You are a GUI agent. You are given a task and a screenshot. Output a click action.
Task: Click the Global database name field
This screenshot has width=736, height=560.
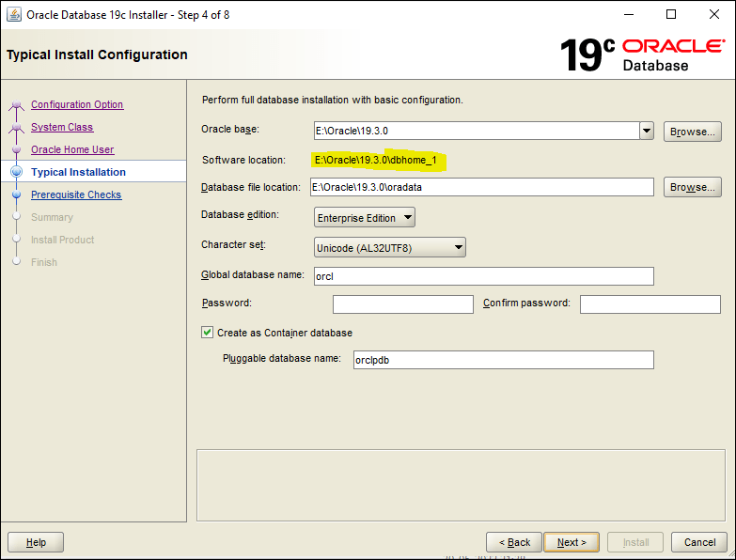point(484,276)
